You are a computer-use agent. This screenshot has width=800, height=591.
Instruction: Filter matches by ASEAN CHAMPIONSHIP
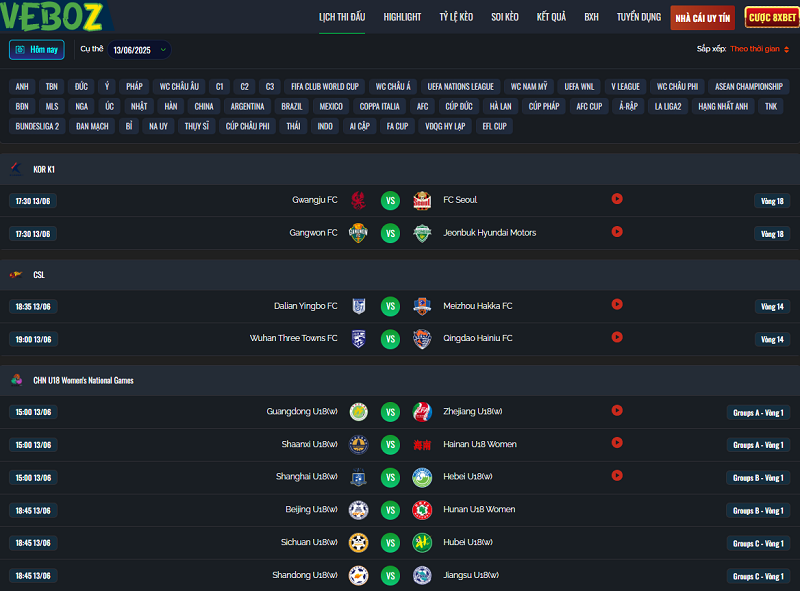[748, 87]
